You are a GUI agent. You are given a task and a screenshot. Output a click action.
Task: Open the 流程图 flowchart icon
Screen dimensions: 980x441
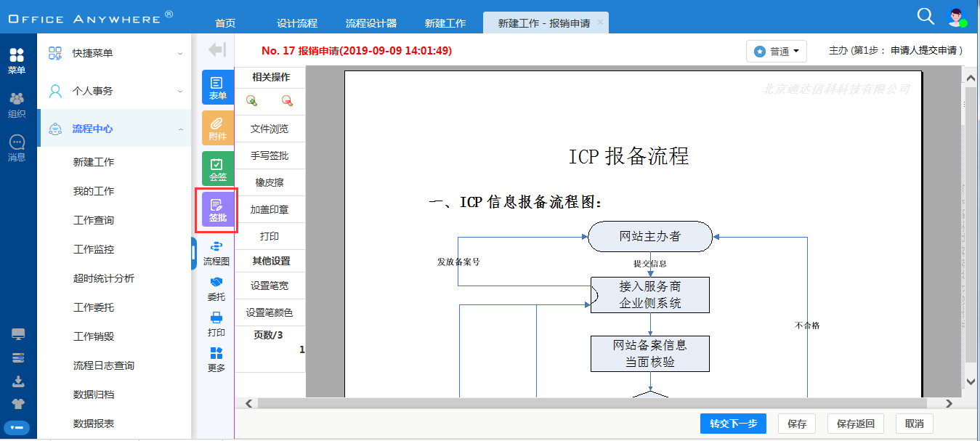(216, 253)
